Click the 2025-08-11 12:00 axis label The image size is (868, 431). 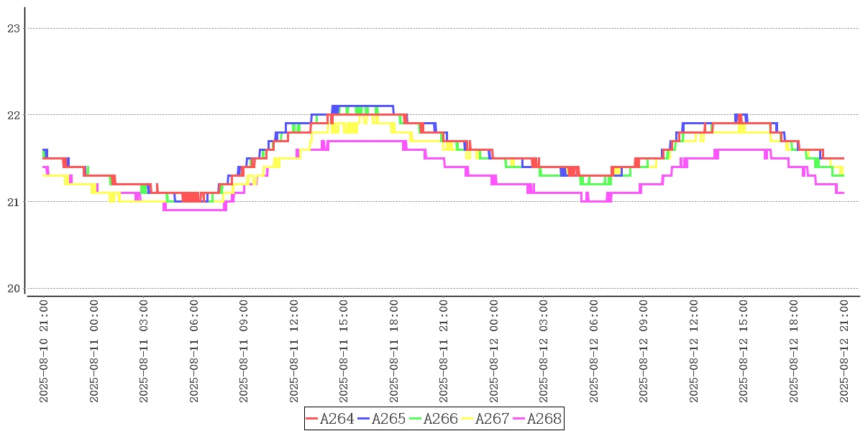pyautogui.click(x=294, y=351)
